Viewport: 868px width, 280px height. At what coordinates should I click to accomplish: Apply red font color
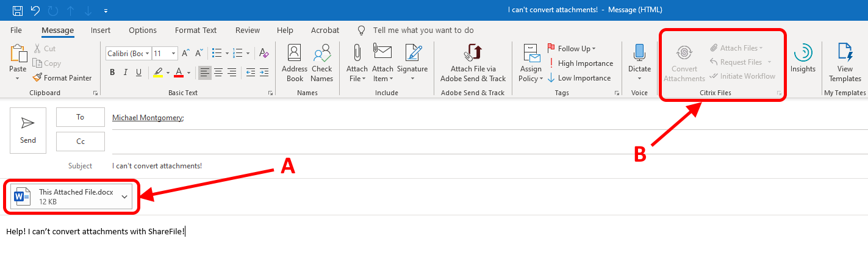(x=179, y=73)
